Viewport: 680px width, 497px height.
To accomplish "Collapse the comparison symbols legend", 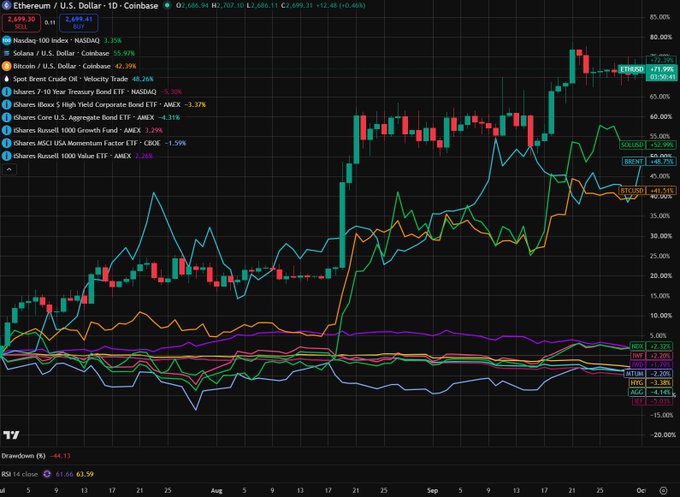I will click(9, 169).
